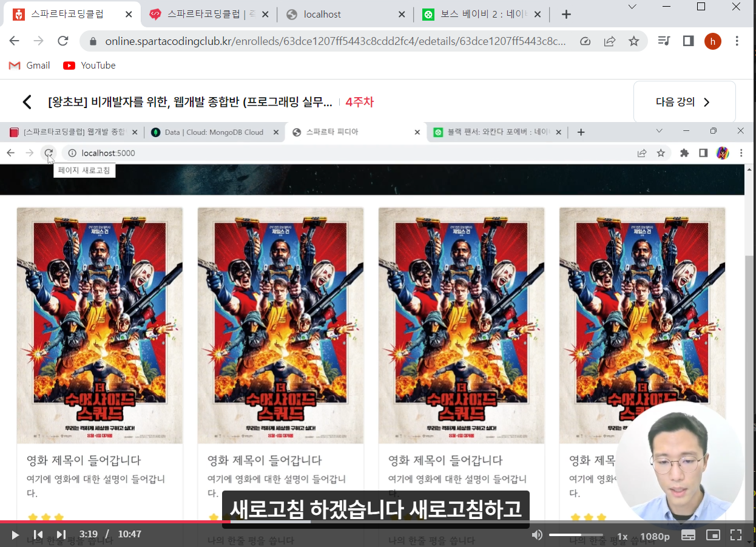Bookmark this page with the star icon

(x=633, y=41)
